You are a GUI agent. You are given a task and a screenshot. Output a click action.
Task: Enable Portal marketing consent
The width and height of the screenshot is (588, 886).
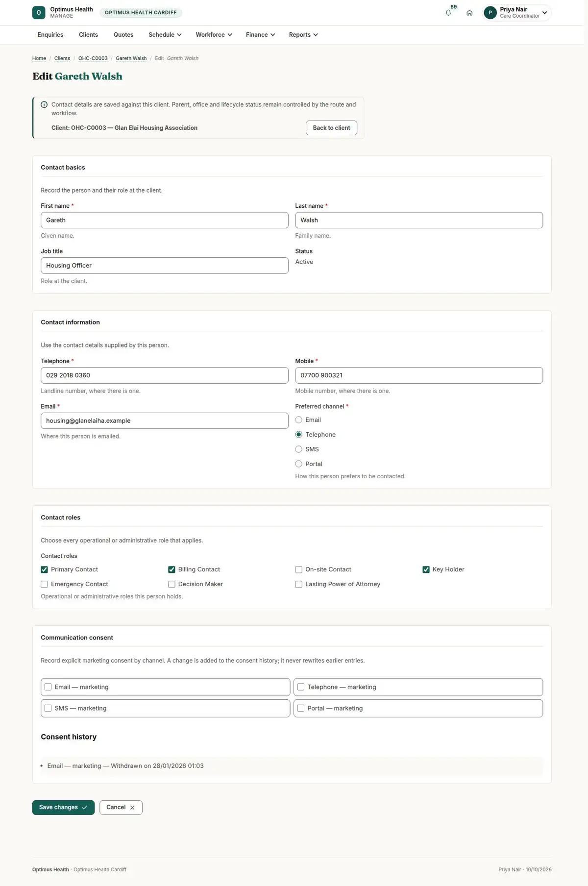click(x=301, y=708)
